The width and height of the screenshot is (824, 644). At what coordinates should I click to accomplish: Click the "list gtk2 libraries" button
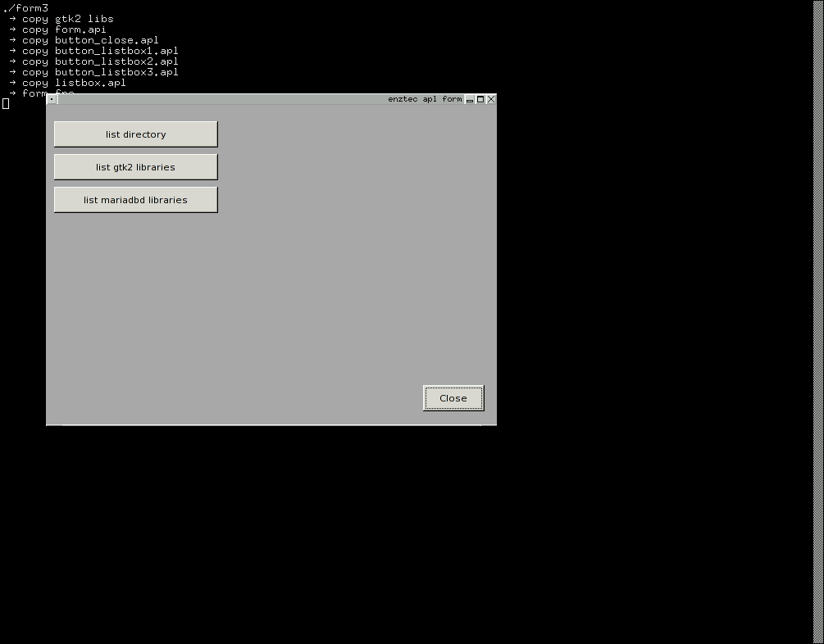click(x=135, y=167)
